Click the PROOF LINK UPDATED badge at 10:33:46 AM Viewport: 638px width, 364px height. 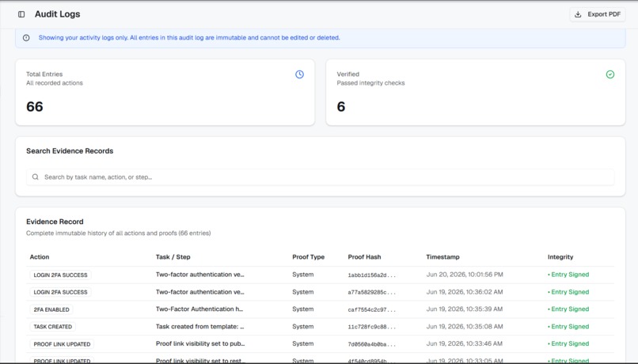click(x=62, y=344)
